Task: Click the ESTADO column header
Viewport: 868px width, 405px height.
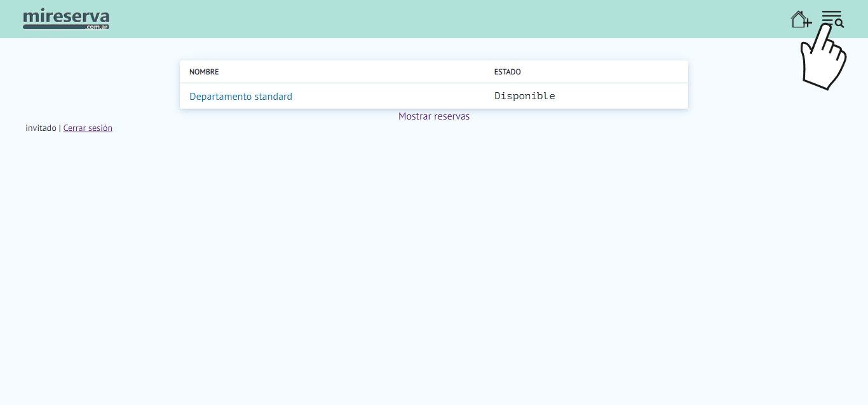Action: tap(507, 72)
